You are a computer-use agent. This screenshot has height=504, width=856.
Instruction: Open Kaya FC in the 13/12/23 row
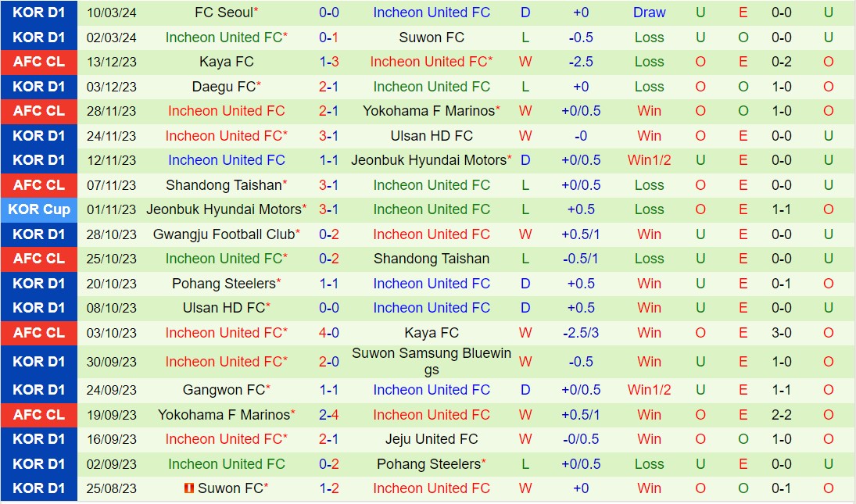coord(226,62)
